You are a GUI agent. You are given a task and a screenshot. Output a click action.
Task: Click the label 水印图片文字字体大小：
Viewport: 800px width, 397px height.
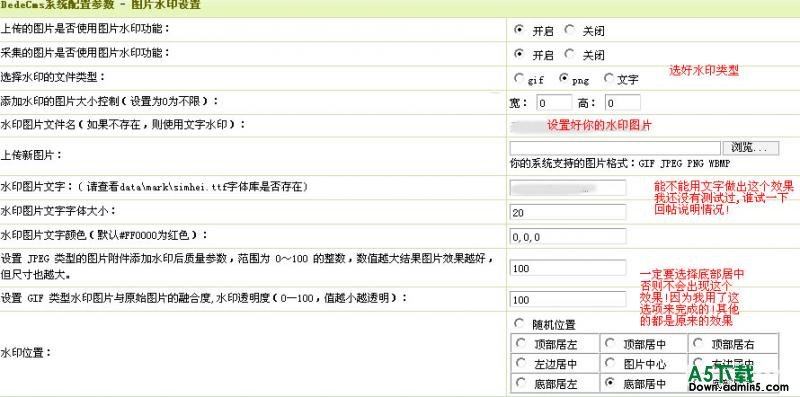pos(59,210)
